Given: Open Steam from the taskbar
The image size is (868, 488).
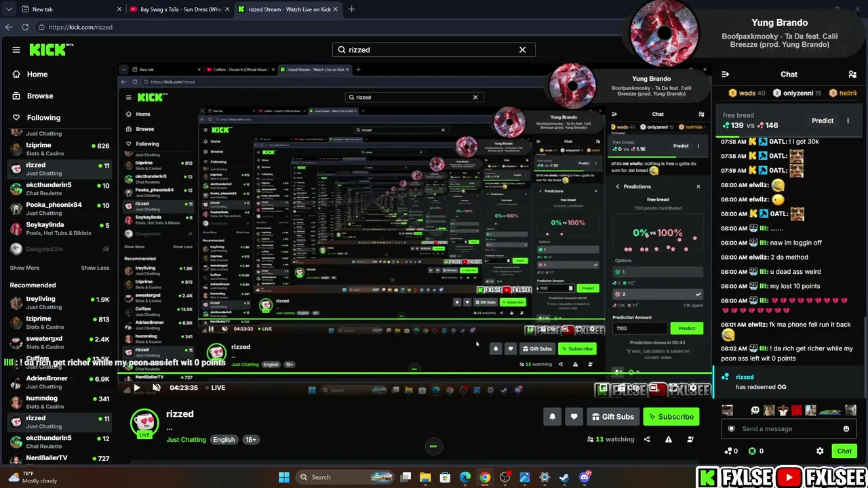Looking at the screenshot, I should 564,477.
